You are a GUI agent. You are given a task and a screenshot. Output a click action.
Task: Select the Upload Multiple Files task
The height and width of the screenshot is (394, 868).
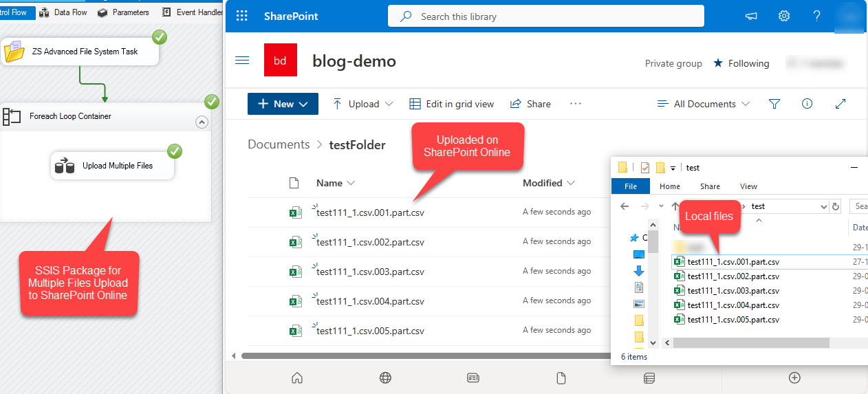point(113,166)
